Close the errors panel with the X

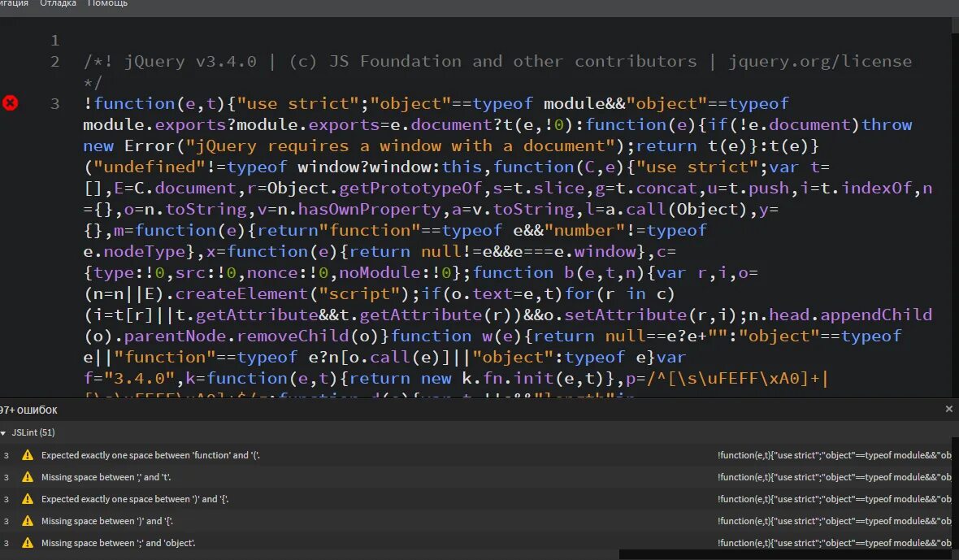point(948,409)
